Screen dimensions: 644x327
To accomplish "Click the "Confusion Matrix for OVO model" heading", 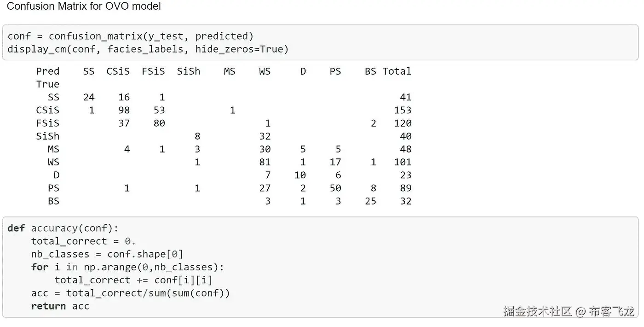I will pos(84,7).
